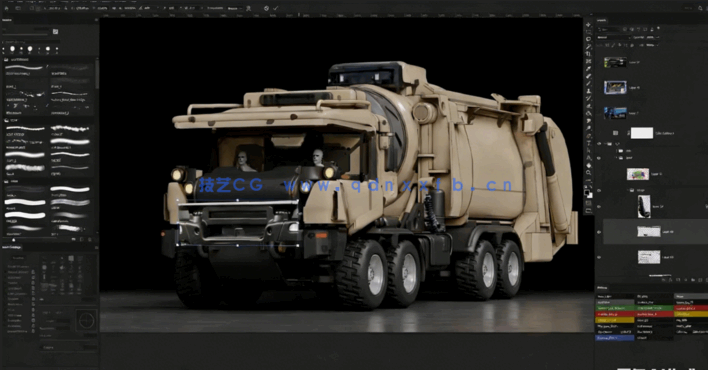Select the Path Selection arrow tool

(x=588, y=150)
